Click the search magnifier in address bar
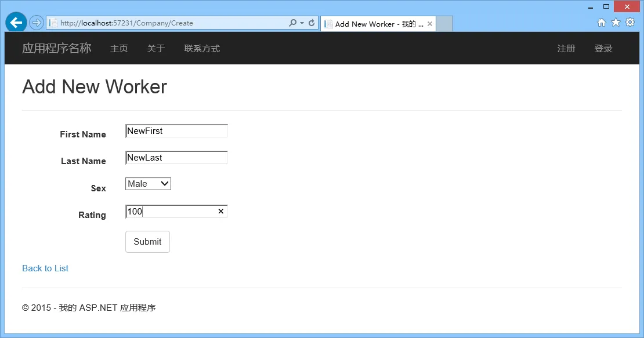The width and height of the screenshot is (644, 338). coord(292,23)
